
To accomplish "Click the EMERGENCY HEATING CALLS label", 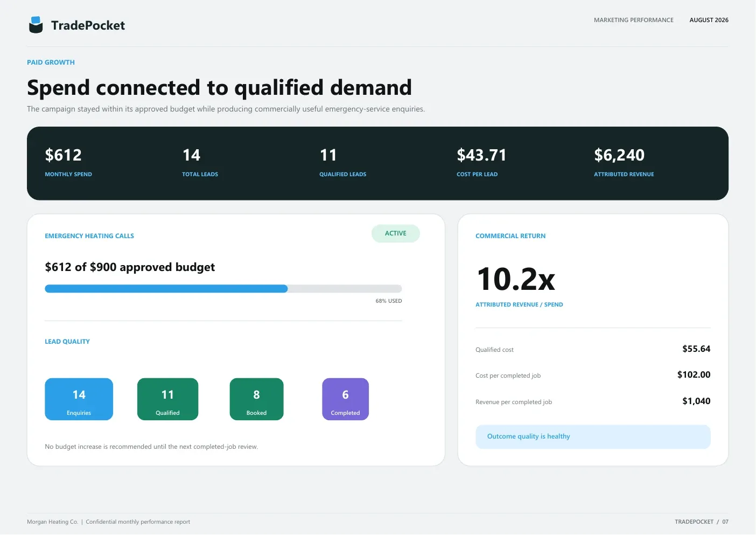I will click(89, 236).
